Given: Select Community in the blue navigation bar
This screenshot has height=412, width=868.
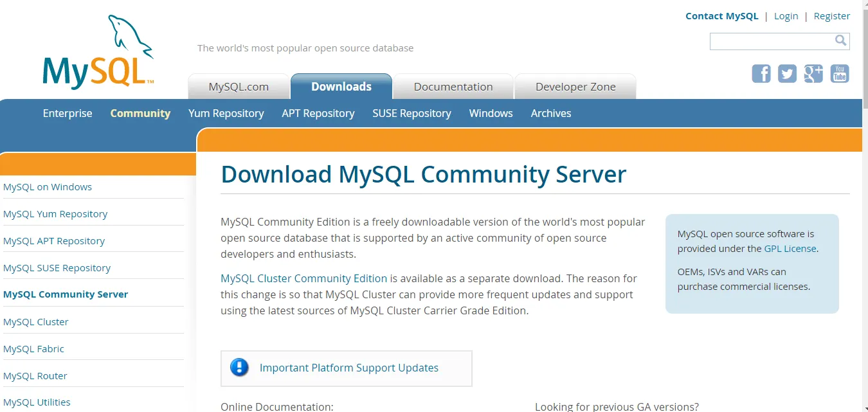Looking at the screenshot, I should (x=140, y=113).
